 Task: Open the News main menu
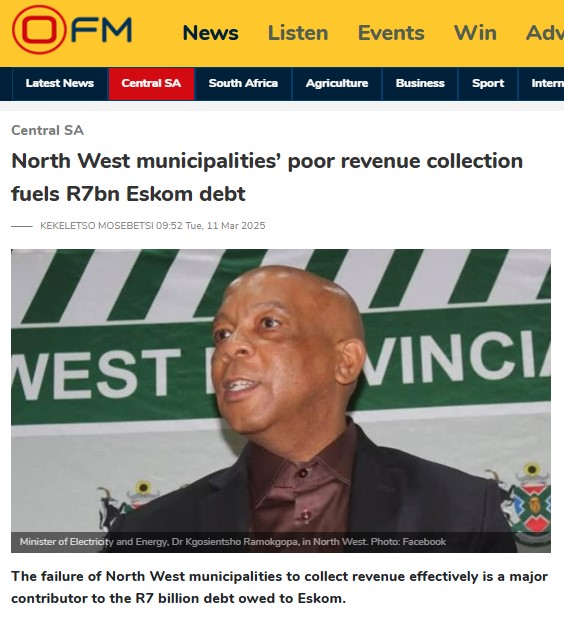coord(210,33)
